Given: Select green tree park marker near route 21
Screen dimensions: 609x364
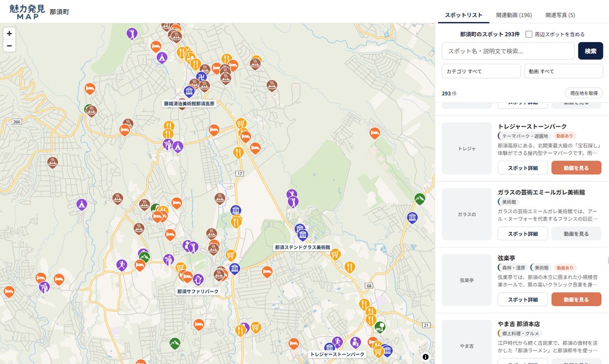Looking at the screenshot, I should coord(380,327).
